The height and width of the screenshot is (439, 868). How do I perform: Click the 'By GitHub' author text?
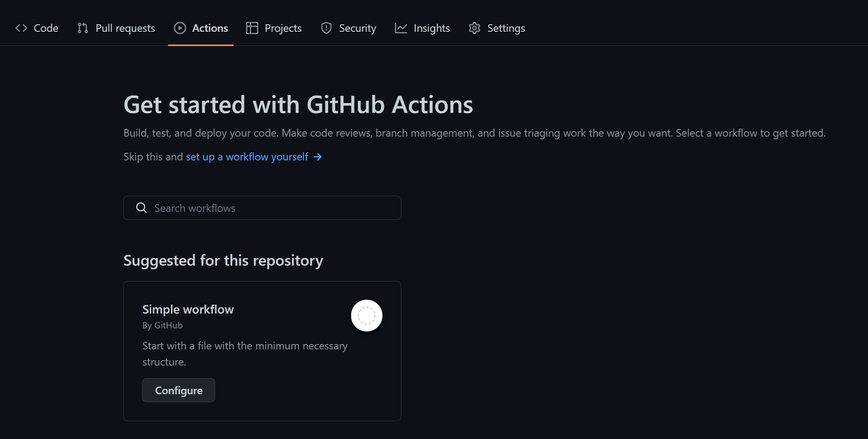(x=163, y=326)
